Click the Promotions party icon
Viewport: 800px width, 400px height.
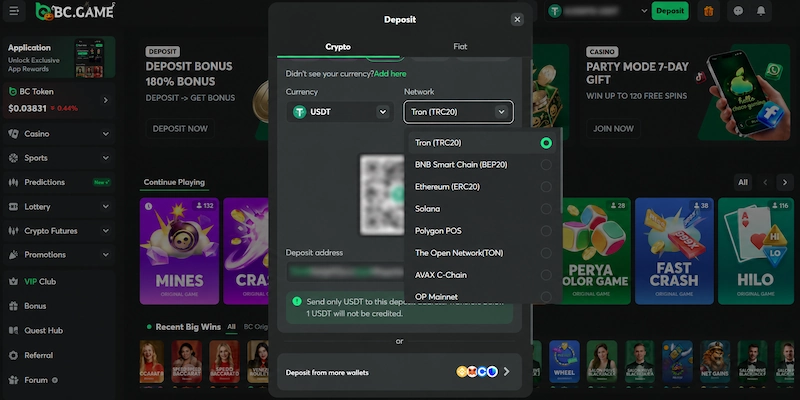[13, 255]
